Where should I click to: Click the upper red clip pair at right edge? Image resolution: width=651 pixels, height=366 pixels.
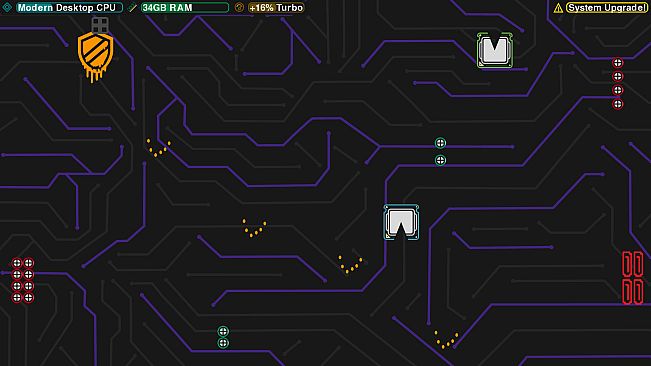click(x=632, y=264)
